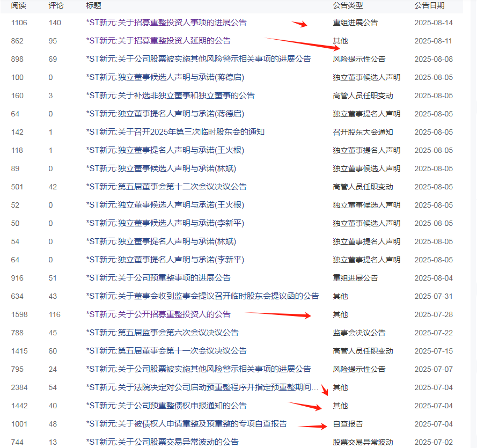Screen dimensions: 477x448
Task: Click 风险提示性公告 type dated 2025-08-08
Action: coord(359,59)
